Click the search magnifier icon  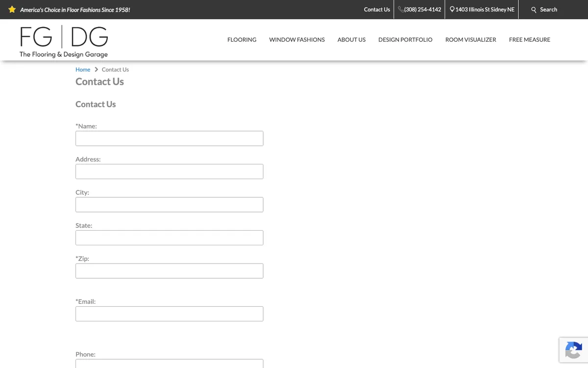(534, 10)
